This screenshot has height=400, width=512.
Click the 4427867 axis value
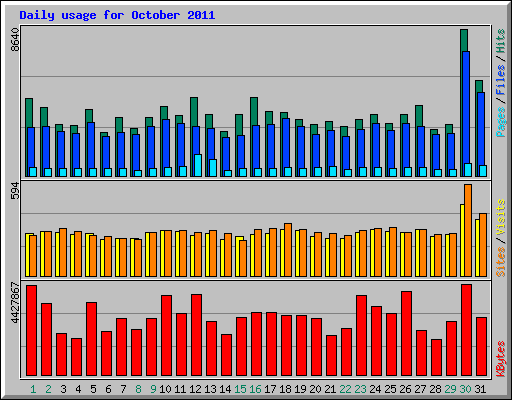[15, 303]
